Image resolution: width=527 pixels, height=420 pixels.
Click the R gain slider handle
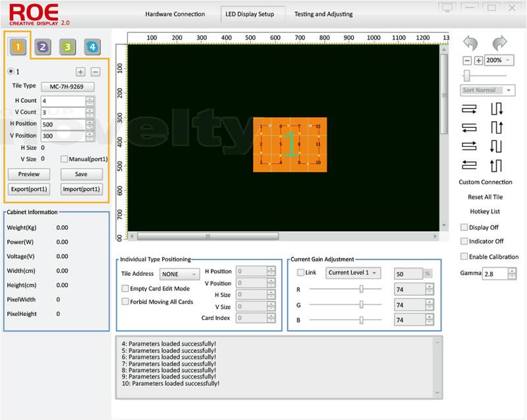tap(362, 289)
